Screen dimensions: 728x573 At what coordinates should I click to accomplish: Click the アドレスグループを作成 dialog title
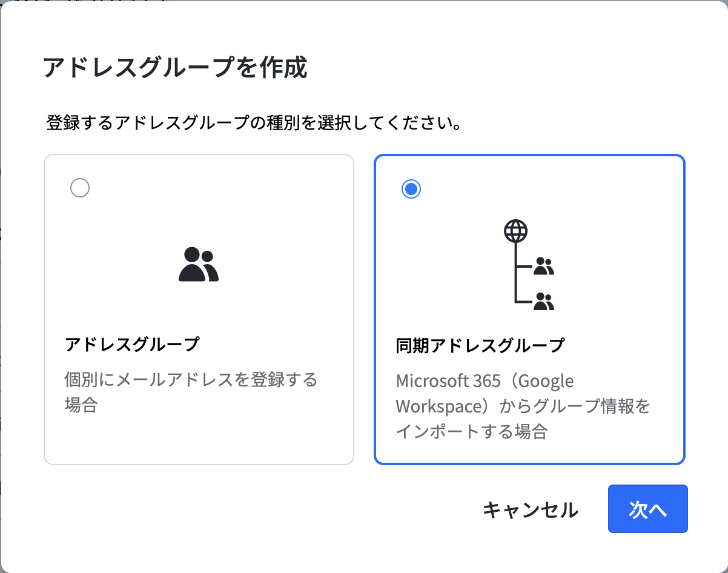(x=175, y=68)
